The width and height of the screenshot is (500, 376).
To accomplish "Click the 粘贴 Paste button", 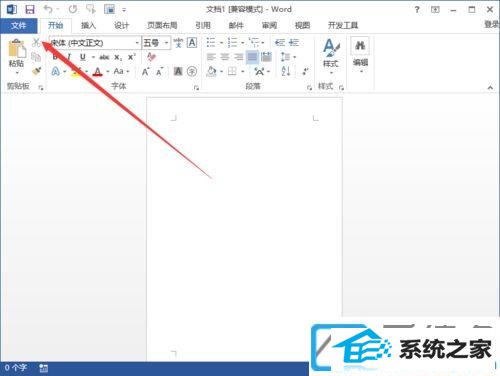I will tap(17, 57).
